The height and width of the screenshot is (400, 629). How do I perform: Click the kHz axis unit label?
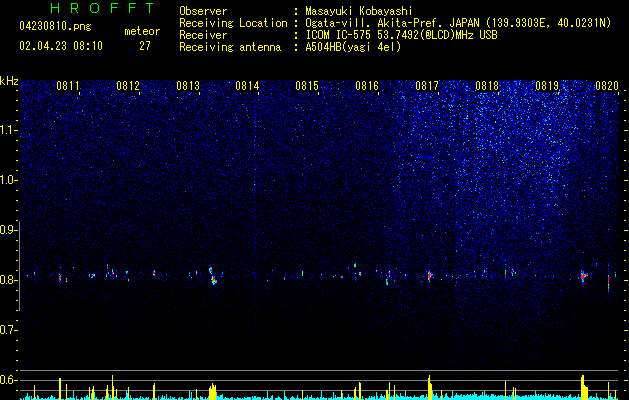(x=9, y=81)
